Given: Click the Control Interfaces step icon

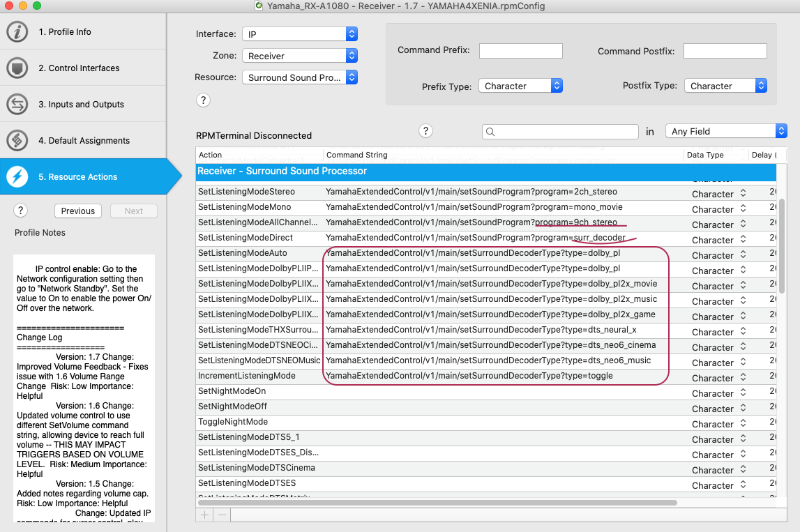Looking at the screenshot, I should pyautogui.click(x=17, y=68).
